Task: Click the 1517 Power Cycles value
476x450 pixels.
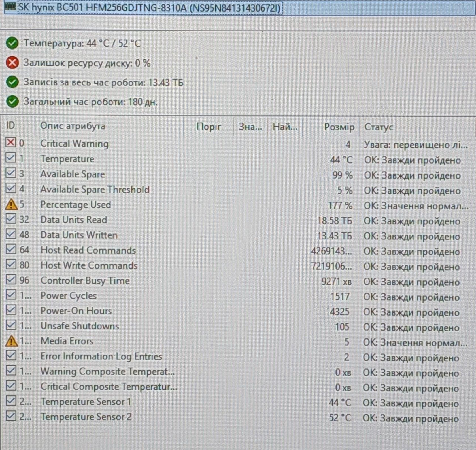Action: click(340, 297)
